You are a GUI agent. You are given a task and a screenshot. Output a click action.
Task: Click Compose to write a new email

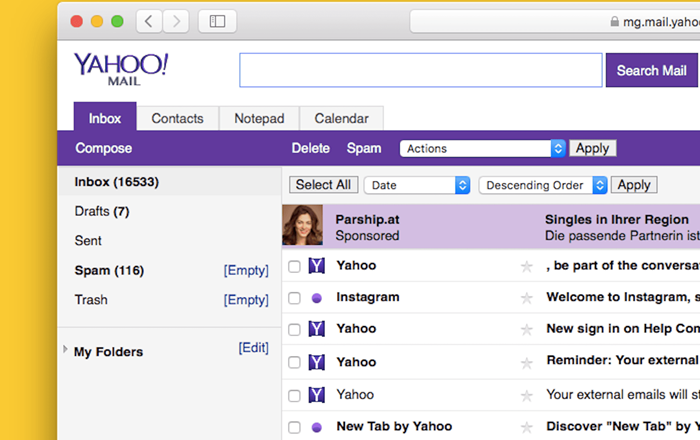[104, 148]
